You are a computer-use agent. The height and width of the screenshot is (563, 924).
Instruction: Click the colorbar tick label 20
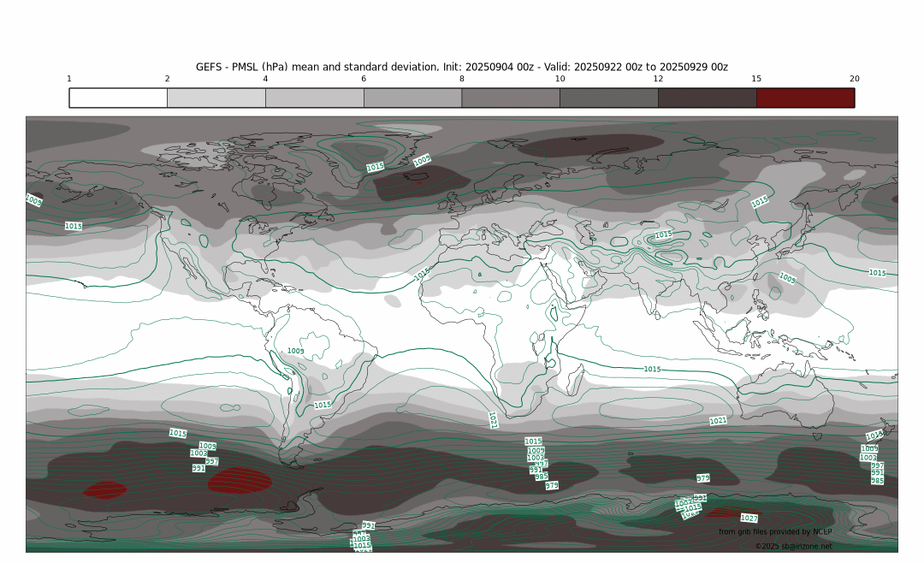coord(854,79)
